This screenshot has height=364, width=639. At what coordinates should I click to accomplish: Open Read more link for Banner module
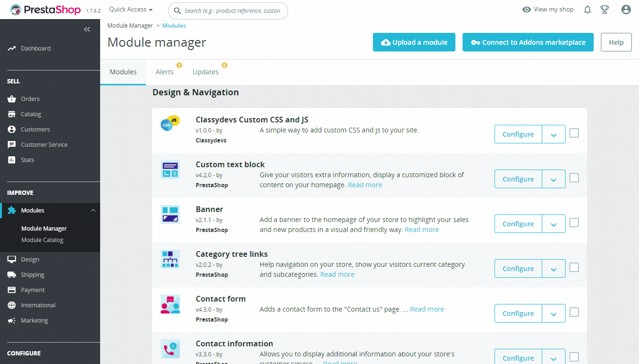422,230
